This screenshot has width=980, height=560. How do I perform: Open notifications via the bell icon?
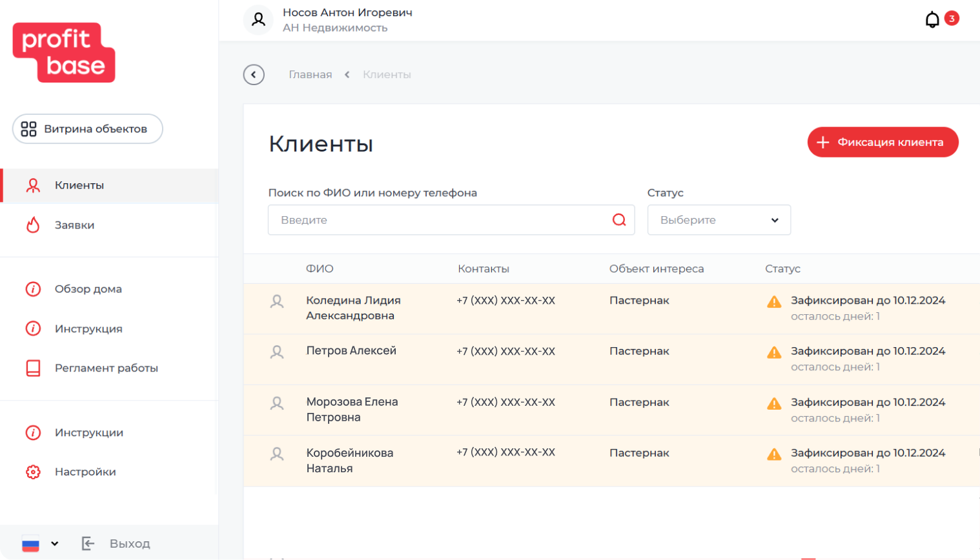click(x=932, y=19)
